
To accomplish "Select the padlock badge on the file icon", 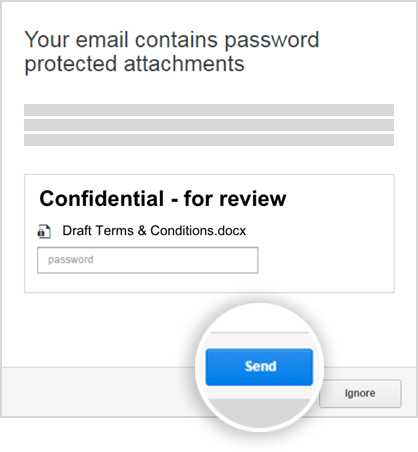I will coord(41,232).
